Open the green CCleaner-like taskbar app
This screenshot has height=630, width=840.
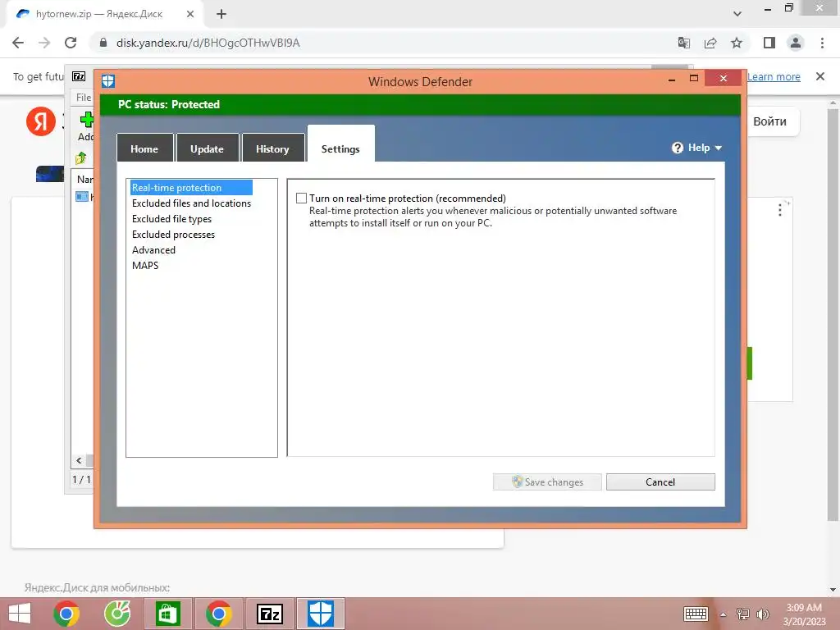[117, 614]
